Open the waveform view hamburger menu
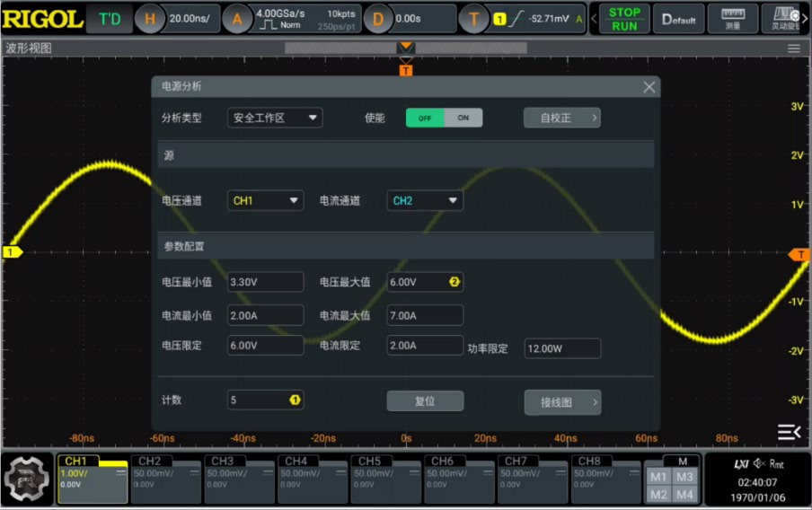812x510 pixels. pyautogui.click(x=793, y=48)
